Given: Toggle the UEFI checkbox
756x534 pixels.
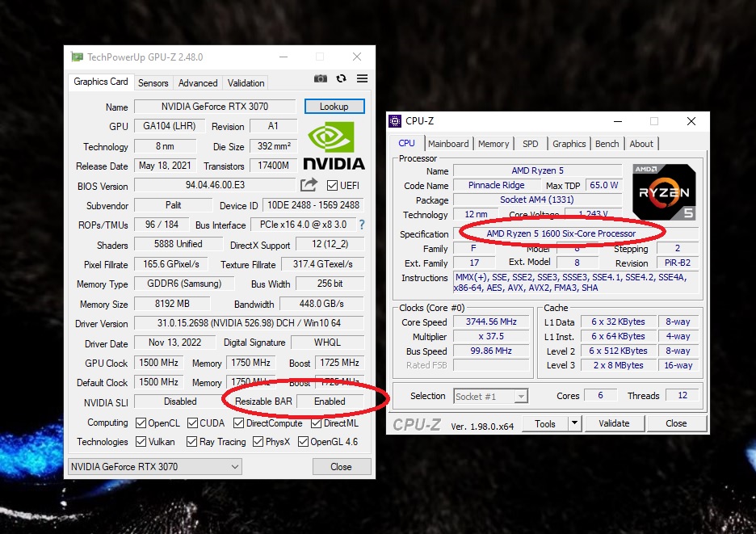Looking at the screenshot, I should (332, 185).
